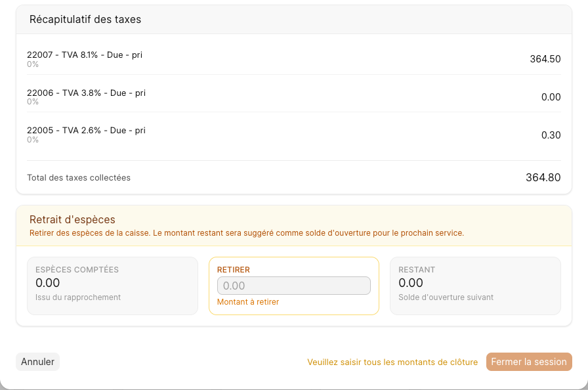Click the Espèces comptées card
The height and width of the screenshot is (390, 588).
click(112, 286)
